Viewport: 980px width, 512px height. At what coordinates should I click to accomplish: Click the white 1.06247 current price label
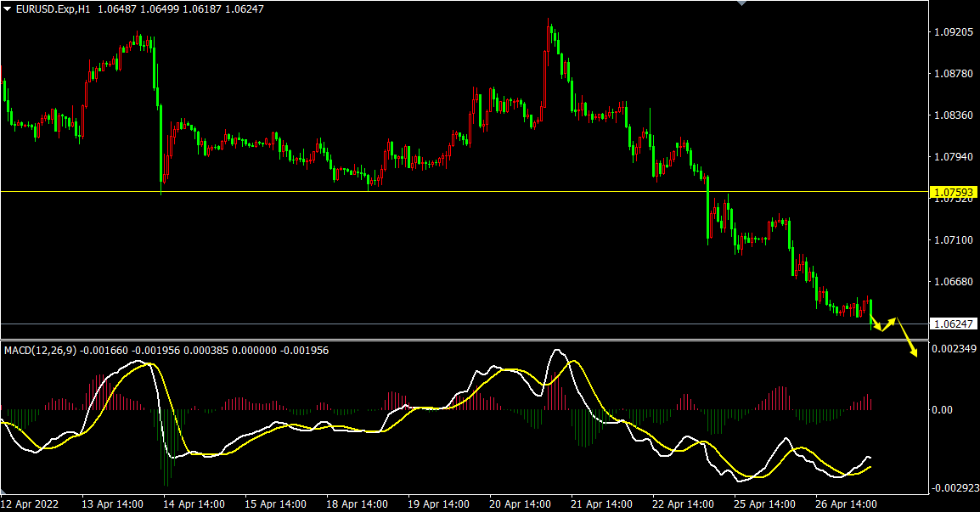pyautogui.click(x=954, y=324)
